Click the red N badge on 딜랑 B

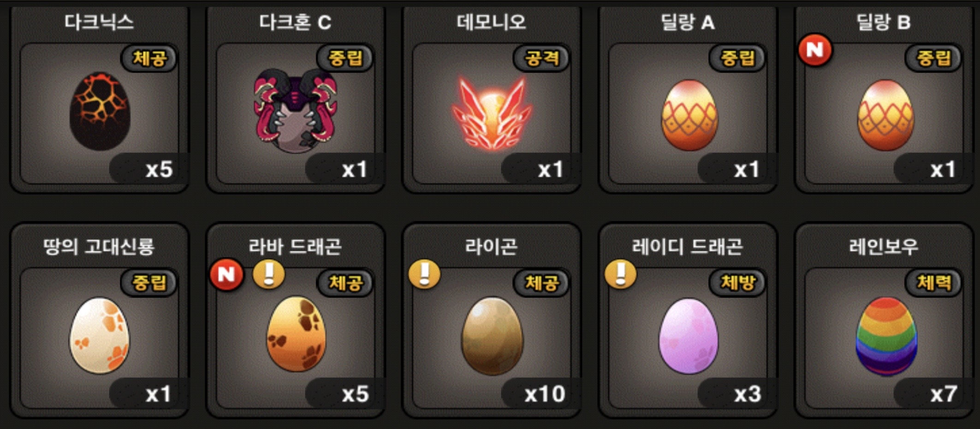[x=815, y=50]
